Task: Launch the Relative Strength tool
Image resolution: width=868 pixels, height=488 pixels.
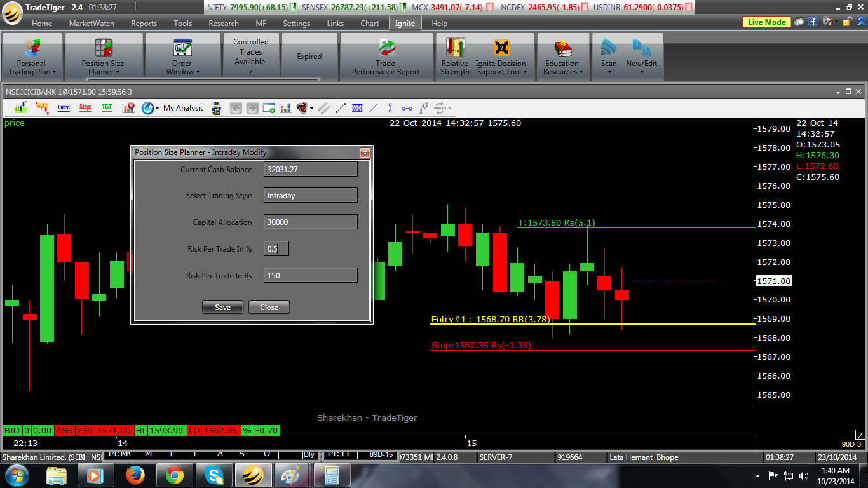Action: pyautogui.click(x=455, y=57)
